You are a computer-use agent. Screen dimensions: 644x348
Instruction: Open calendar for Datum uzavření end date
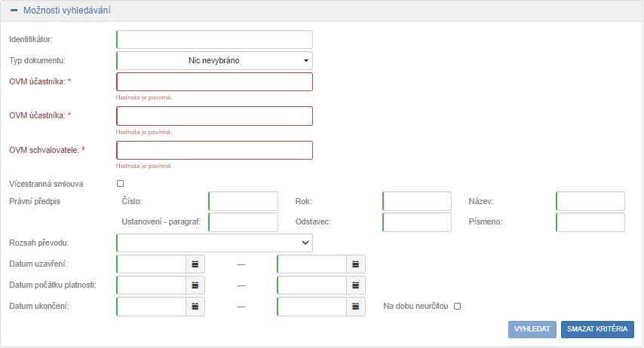[356, 264]
